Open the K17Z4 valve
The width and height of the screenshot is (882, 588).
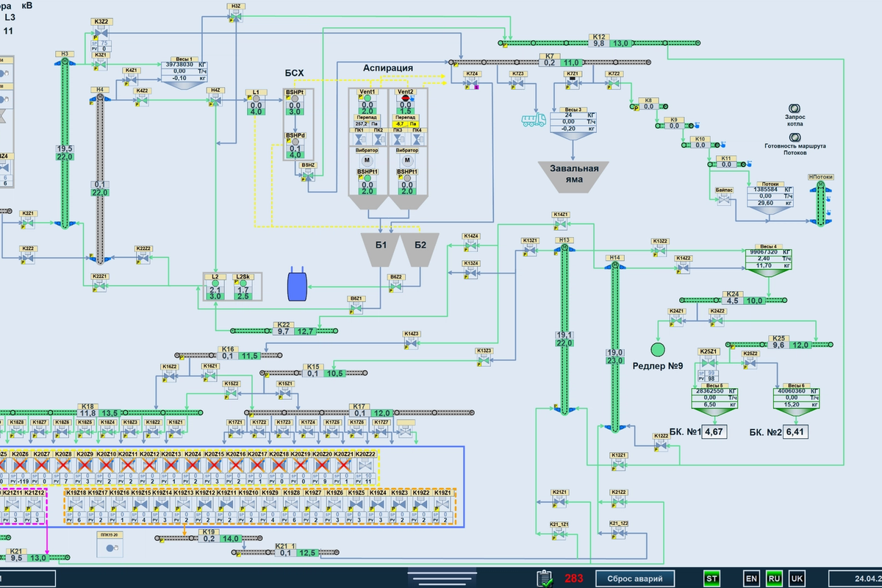pos(306,434)
